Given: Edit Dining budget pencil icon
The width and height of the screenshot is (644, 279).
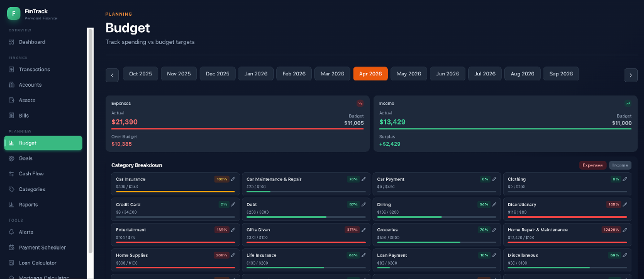Looking at the screenshot, I should pyautogui.click(x=494, y=204).
